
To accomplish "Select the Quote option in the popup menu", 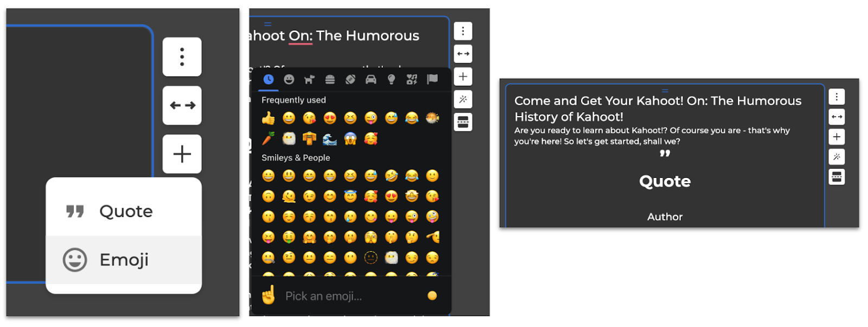I will [124, 211].
